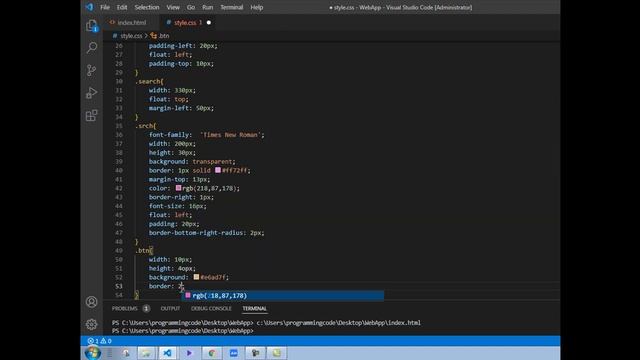The height and width of the screenshot is (360, 640).
Task: Open the File menu
Action: pyautogui.click(x=105, y=7)
